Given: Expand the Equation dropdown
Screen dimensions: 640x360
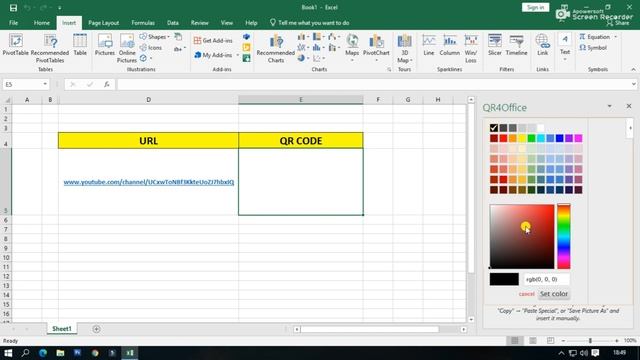Looking at the screenshot, I should [616, 37].
